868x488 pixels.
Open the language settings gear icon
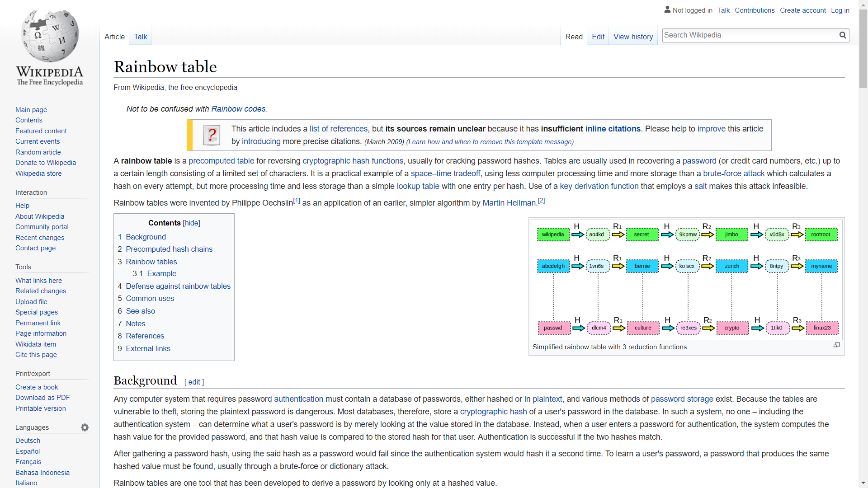[85, 427]
